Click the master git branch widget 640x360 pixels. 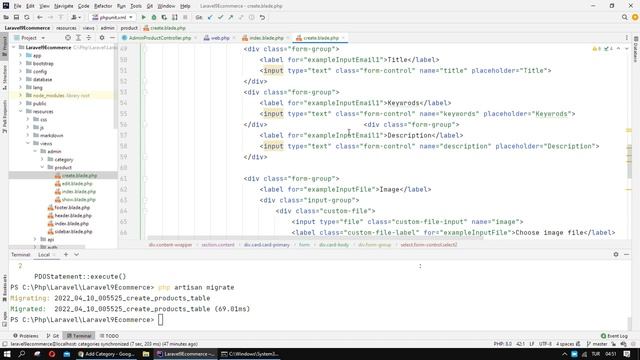(597, 344)
